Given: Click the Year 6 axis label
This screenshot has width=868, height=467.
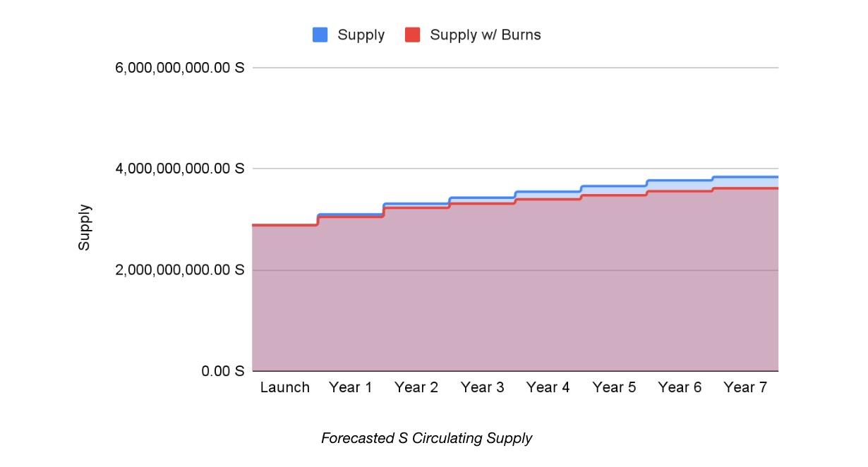Looking at the screenshot, I should coord(680,387).
